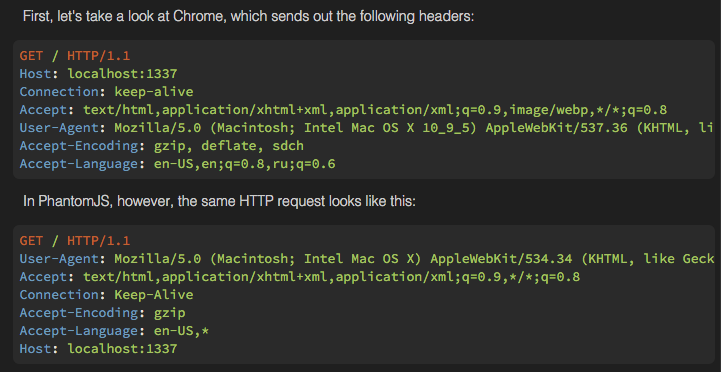Screen dimensions: 721x372
Task: Click 'Host: localhost:1337' in Chrome code block
Action: point(98,74)
